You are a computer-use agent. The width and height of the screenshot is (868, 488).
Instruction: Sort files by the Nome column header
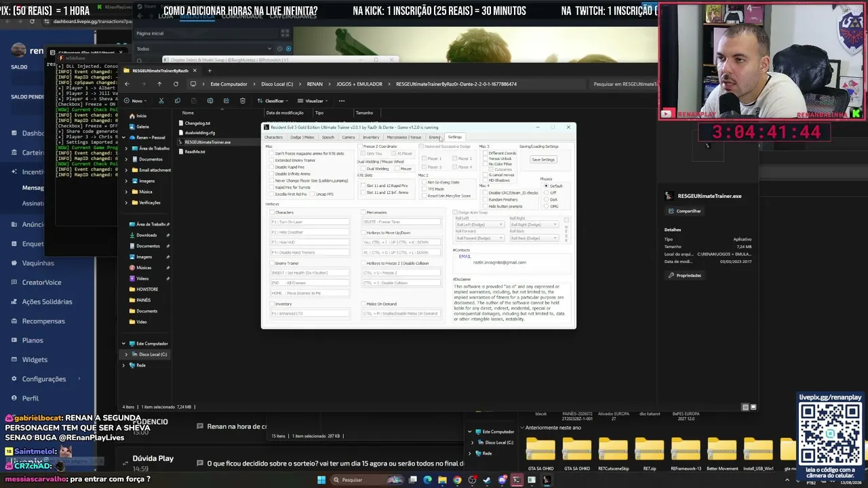(x=188, y=113)
